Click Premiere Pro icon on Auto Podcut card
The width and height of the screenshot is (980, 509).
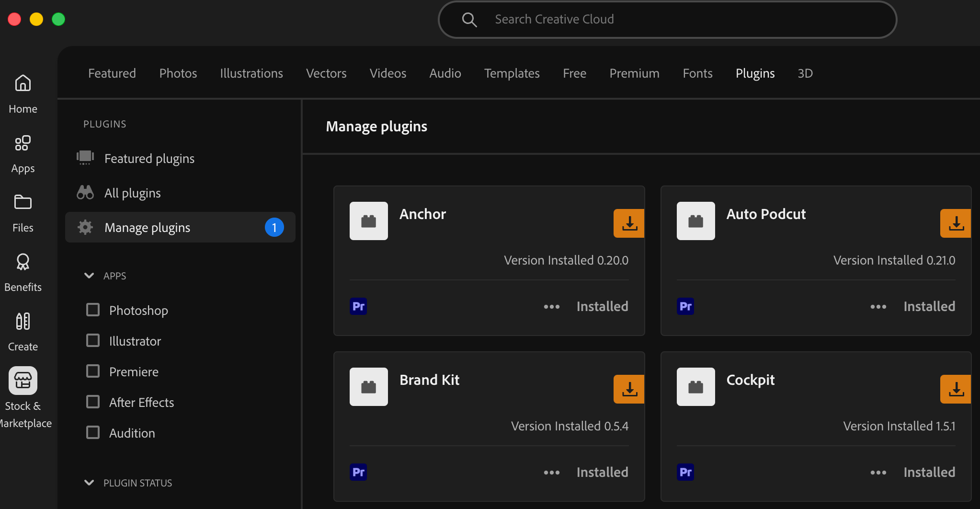pos(685,306)
